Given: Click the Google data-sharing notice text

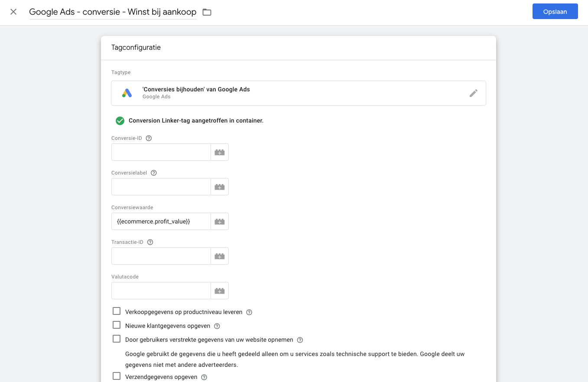Looking at the screenshot, I should tap(295, 359).
